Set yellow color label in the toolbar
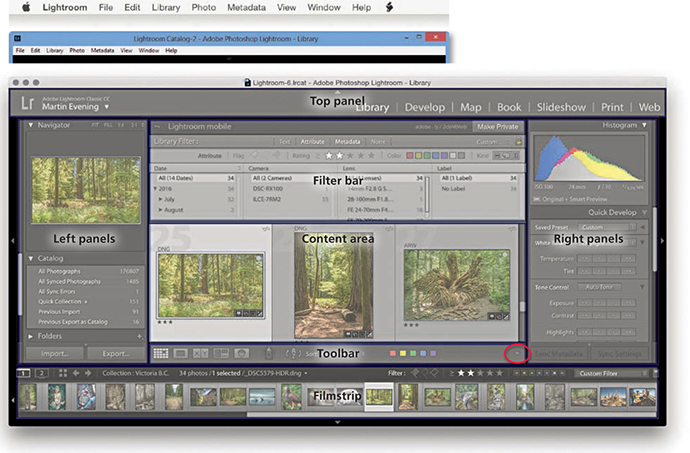 point(403,353)
